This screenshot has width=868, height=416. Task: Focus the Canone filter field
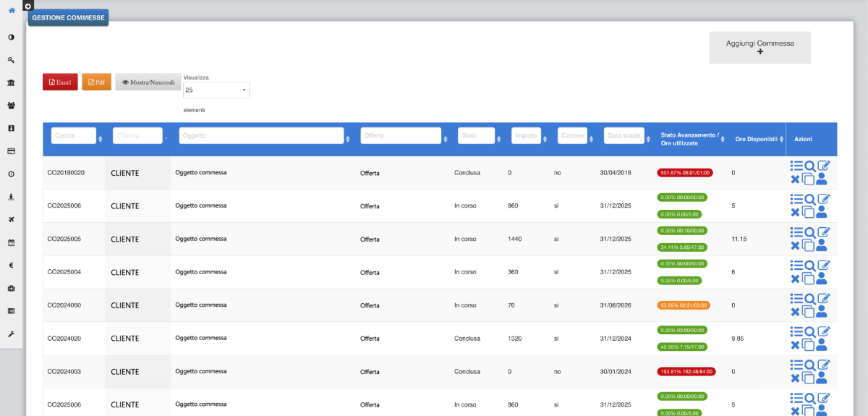pos(572,136)
